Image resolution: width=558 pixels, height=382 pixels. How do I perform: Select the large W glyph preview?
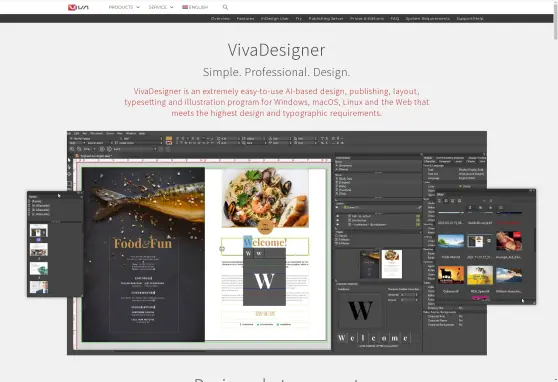360,310
